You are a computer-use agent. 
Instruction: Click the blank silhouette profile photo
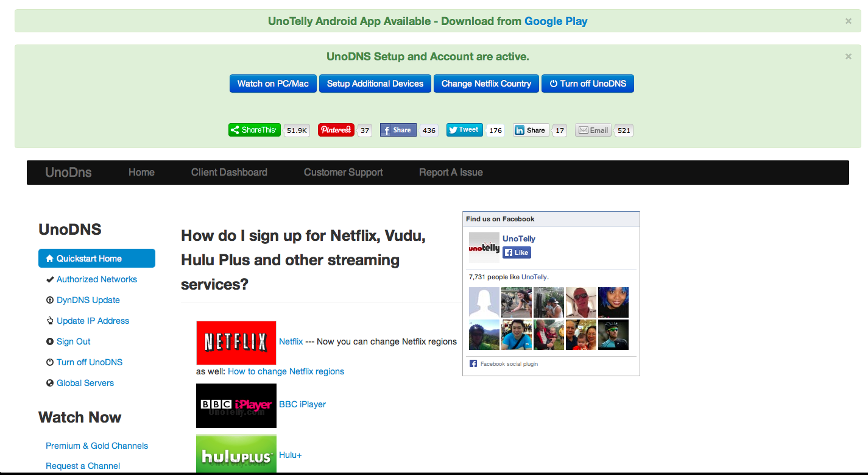484,302
